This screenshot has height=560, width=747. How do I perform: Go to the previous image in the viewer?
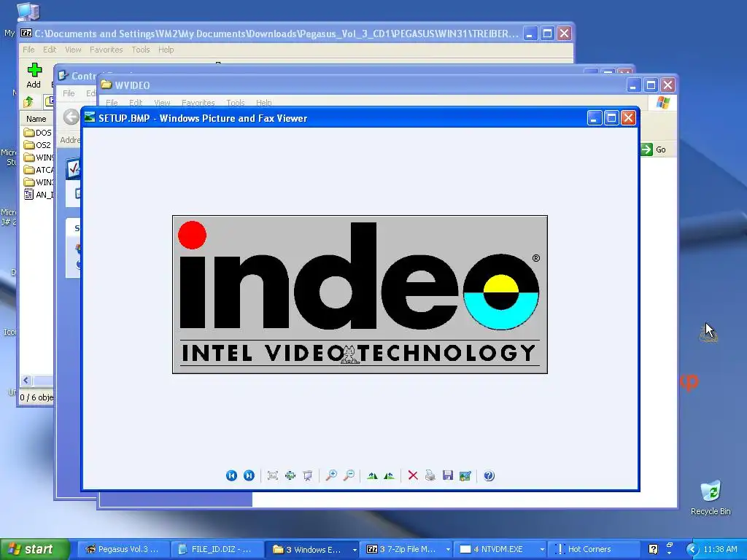pos(231,475)
